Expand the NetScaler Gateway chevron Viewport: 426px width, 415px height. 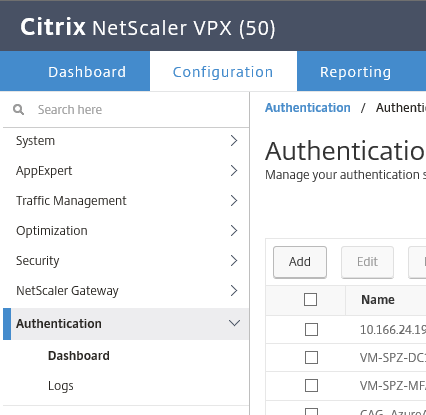click(x=234, y=291)
